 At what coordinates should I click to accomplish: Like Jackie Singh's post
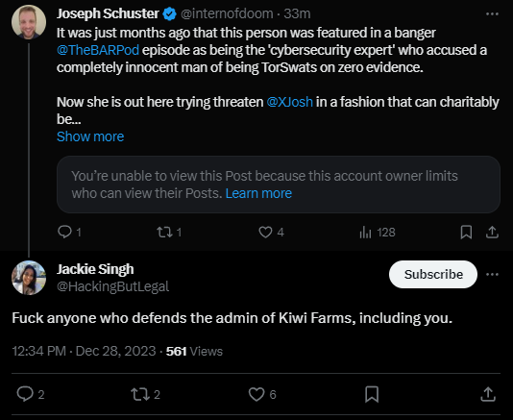[x=256, y=394]
